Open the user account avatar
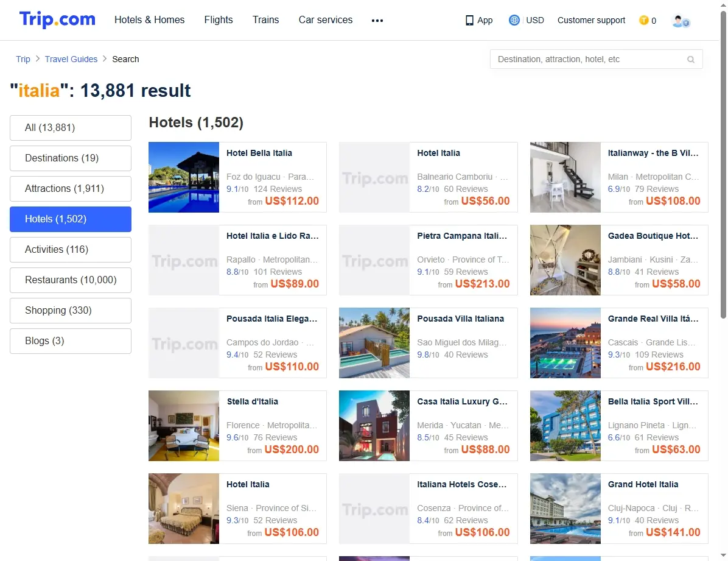Image resolution: width=728 pixels, height=561 pixels. pyautogui.click(x=681, y=21)
